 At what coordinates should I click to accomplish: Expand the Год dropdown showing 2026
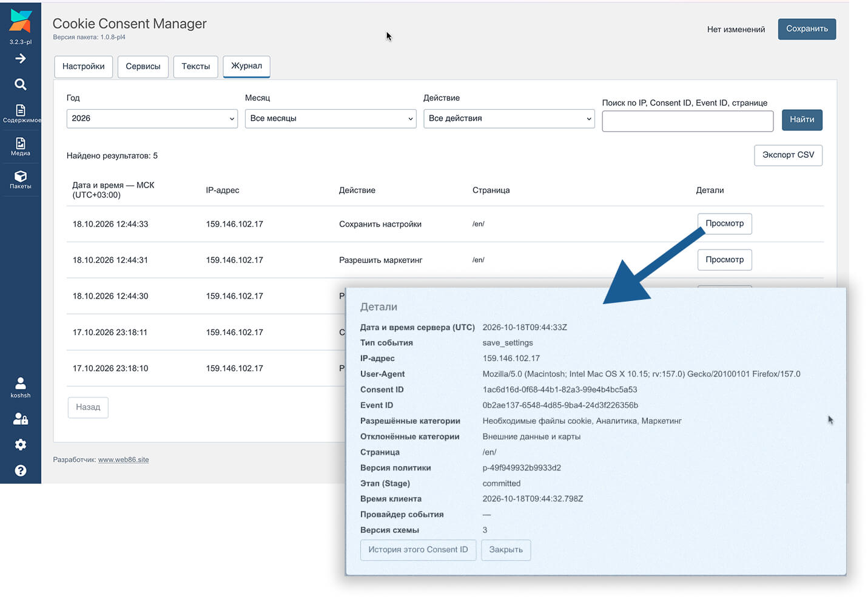pos(152,118)
